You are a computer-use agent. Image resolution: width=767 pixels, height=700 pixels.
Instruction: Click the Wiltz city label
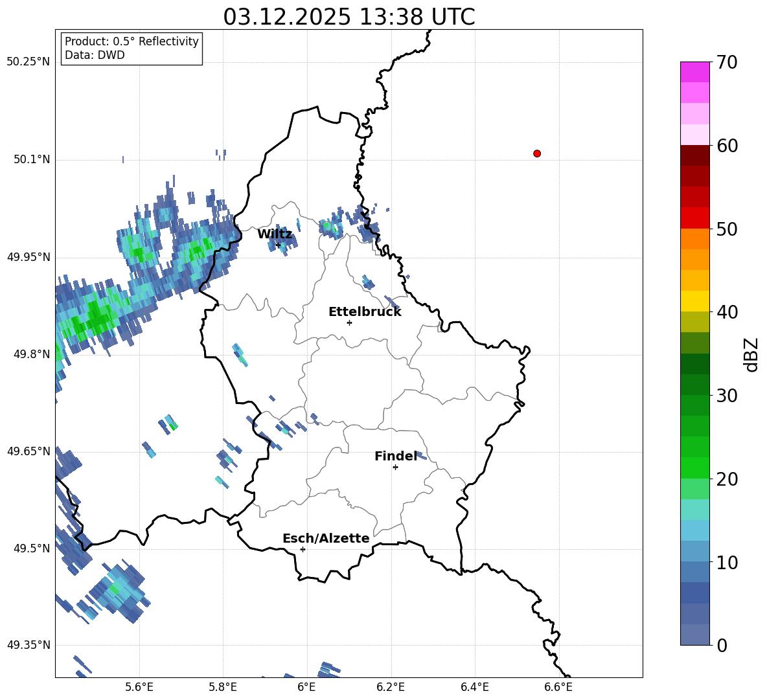[275, 234]
